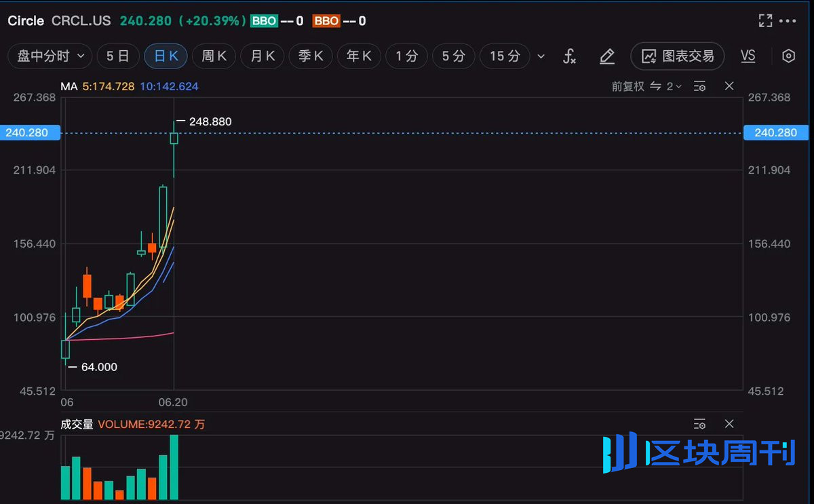Click the 240.280 current price in header
Screen dimensions: 814x504
[x=146, y=21]
